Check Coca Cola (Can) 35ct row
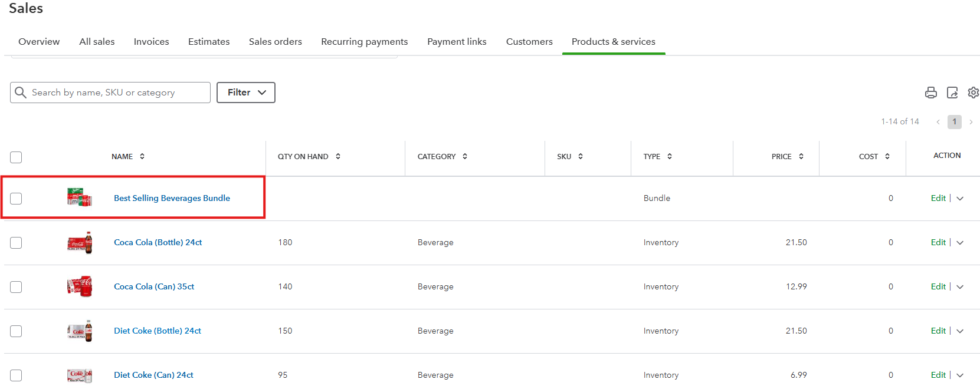 16,287
